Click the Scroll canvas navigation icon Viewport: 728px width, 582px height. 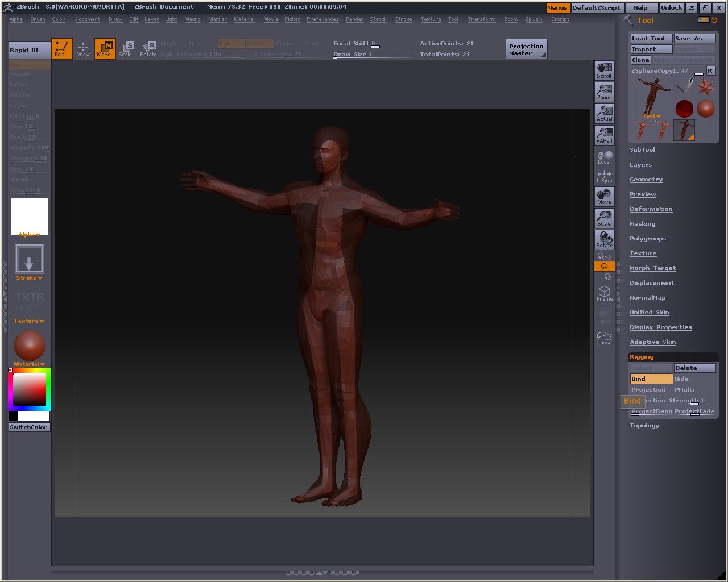point(604,70)
